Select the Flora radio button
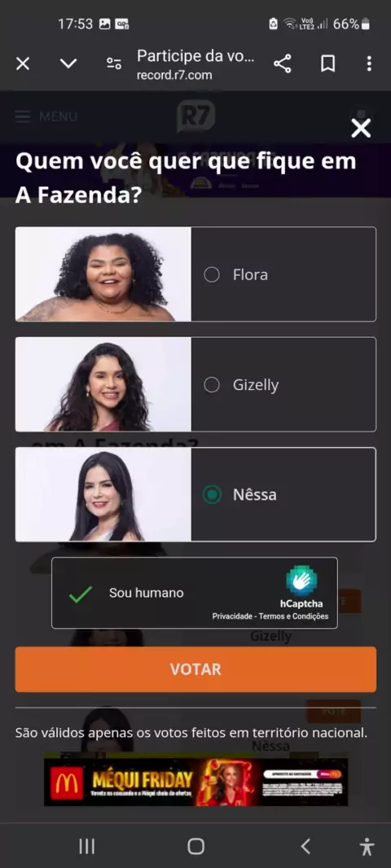The width and height of the screenshot is (391, 868). [212, 274]
